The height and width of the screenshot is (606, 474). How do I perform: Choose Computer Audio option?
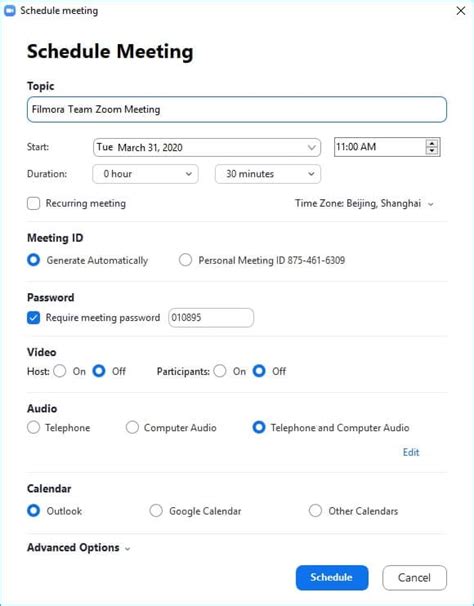[x=132, y=427]
